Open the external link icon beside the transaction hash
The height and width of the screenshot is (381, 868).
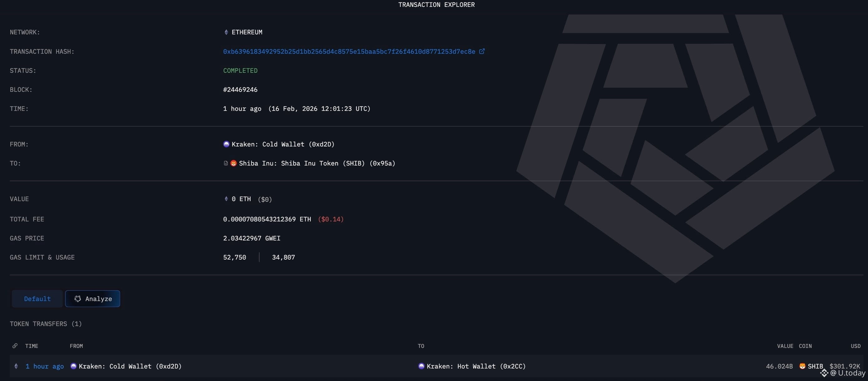[482, 51]
